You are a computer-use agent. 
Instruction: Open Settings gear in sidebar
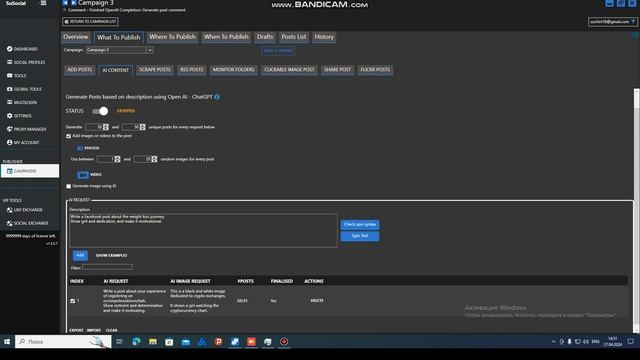click(19, 116)
